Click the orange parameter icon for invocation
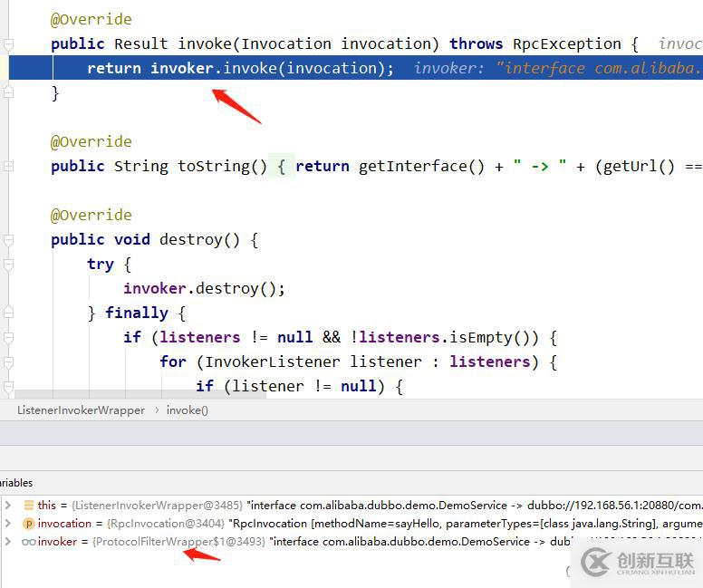 coord(28,523)
